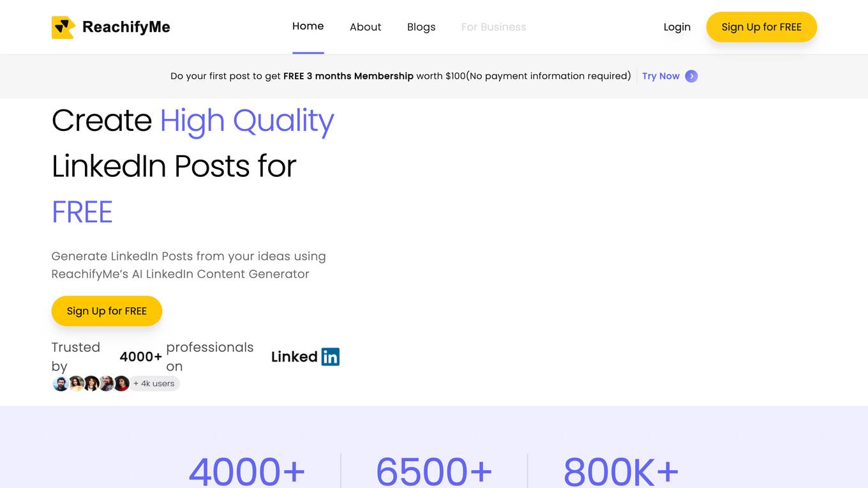The width and height of the screenshot is (868, 488).
Task: Click the '+ 4k users' badge
Action: tap(155, 384)
